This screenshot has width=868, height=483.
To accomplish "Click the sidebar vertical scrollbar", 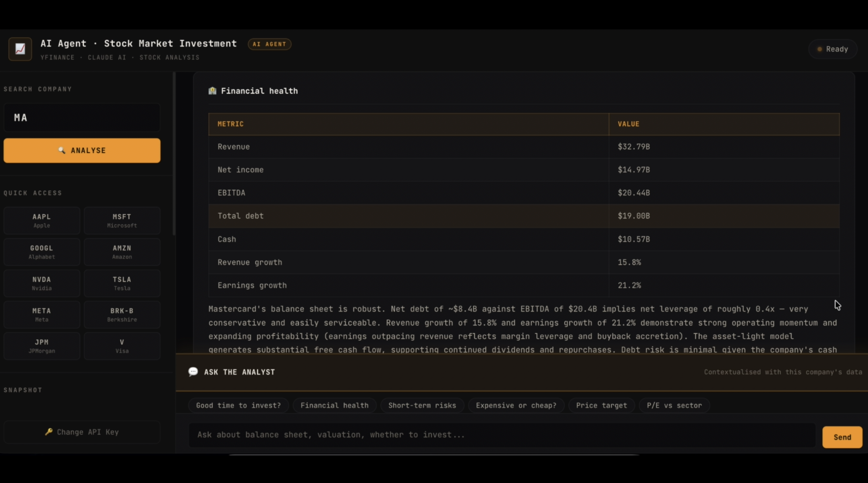I will point(174,154).
